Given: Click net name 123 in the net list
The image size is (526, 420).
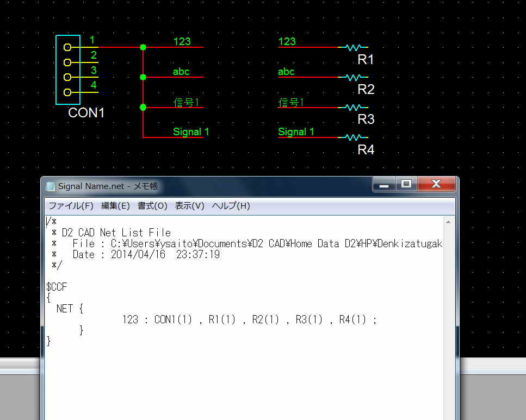Looking at the screenshot, I should point(130,319).
